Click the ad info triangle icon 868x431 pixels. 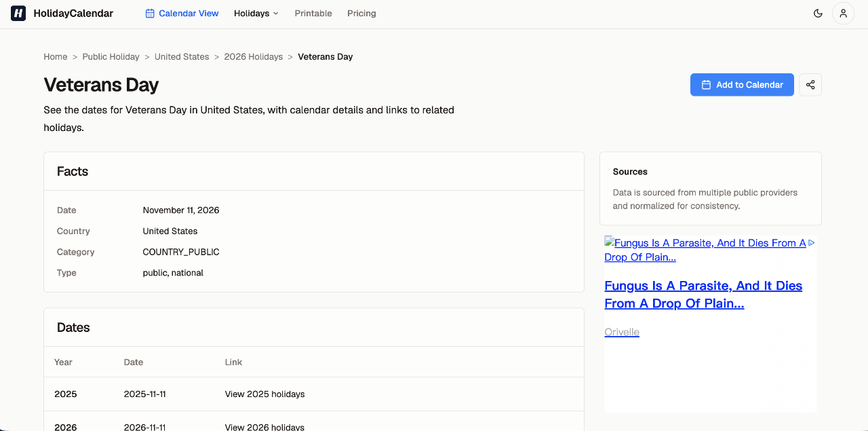coord(812,242)
